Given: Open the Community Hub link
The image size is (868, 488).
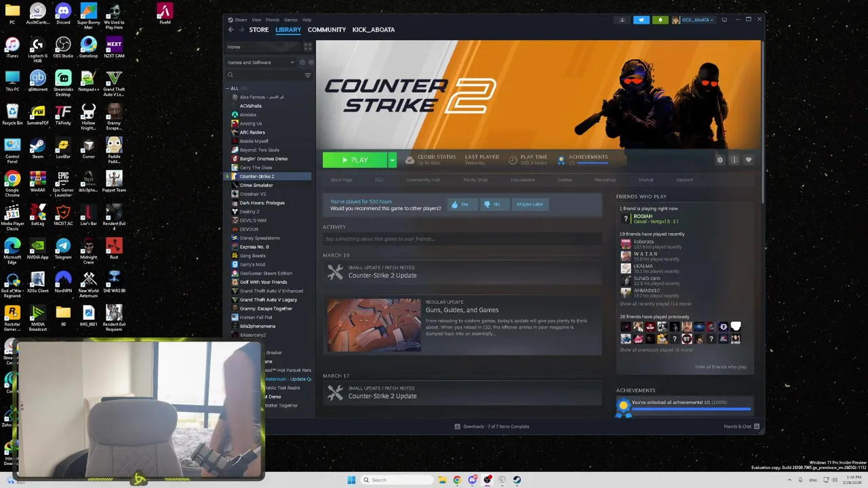Looking at the screenshot, I should click(423, 180).
